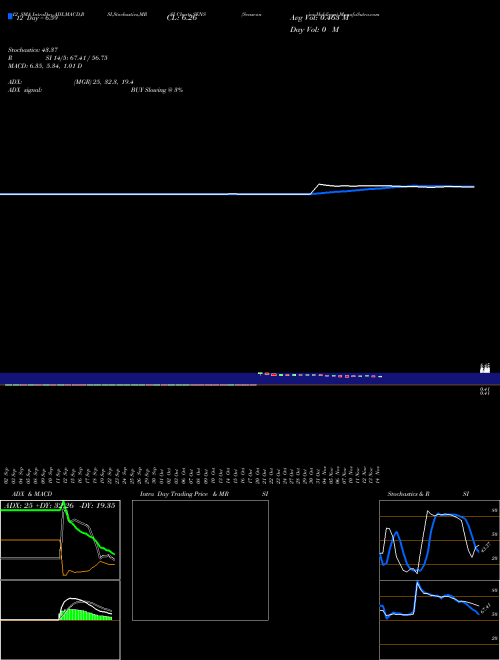This screenshot has width=500, height=660.
Task: Open the lower RSI chart with 67.41 label
Action: tap(439, 620)
